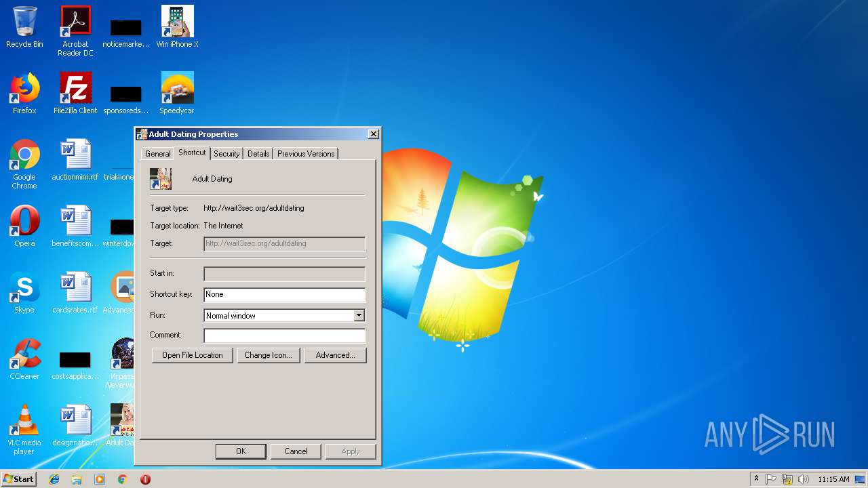Switch to the Previous Versions tab
Viewport: 868px width, 488px height.
coord(306,154)
